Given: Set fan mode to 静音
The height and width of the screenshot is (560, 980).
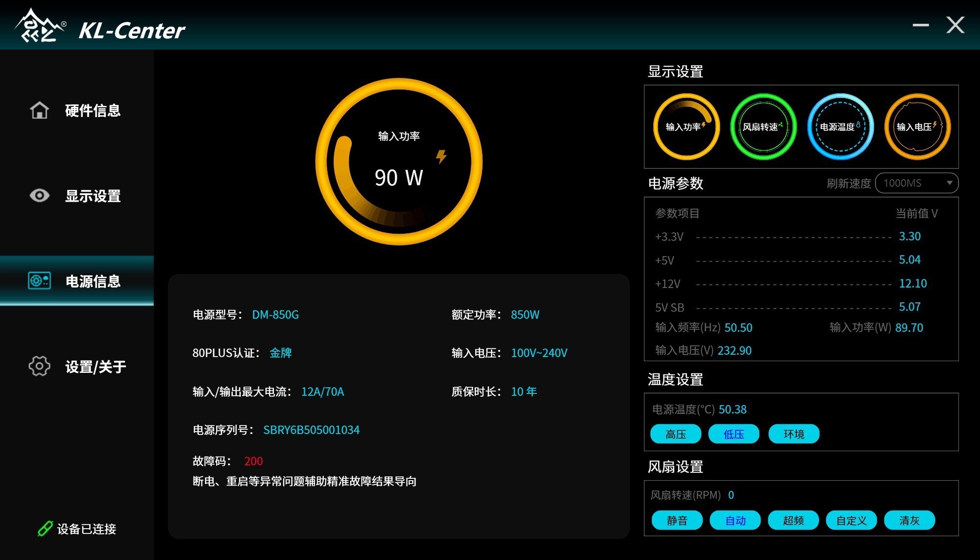Looking at the screenshot, I should pyautogui.click(x=677, y=520).
